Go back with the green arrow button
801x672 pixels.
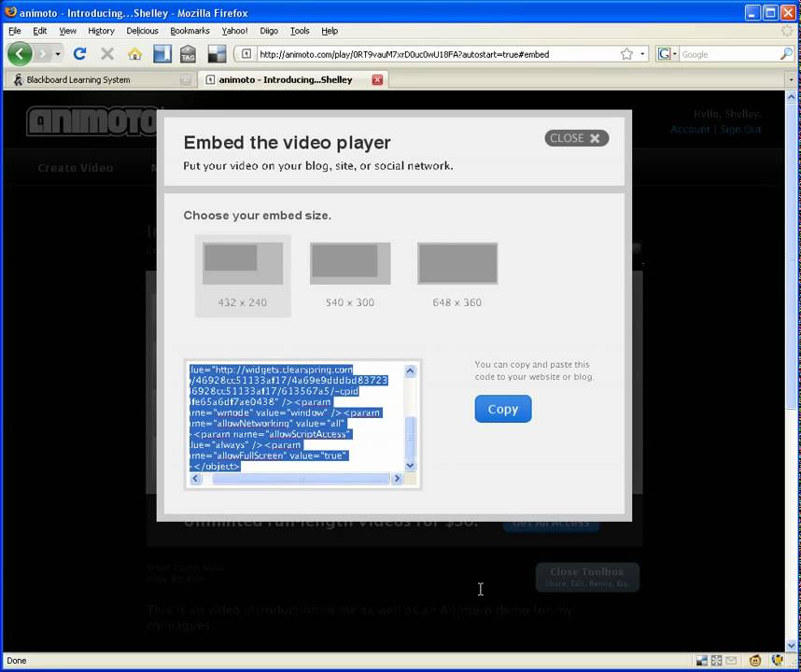(x=20, y=53)
